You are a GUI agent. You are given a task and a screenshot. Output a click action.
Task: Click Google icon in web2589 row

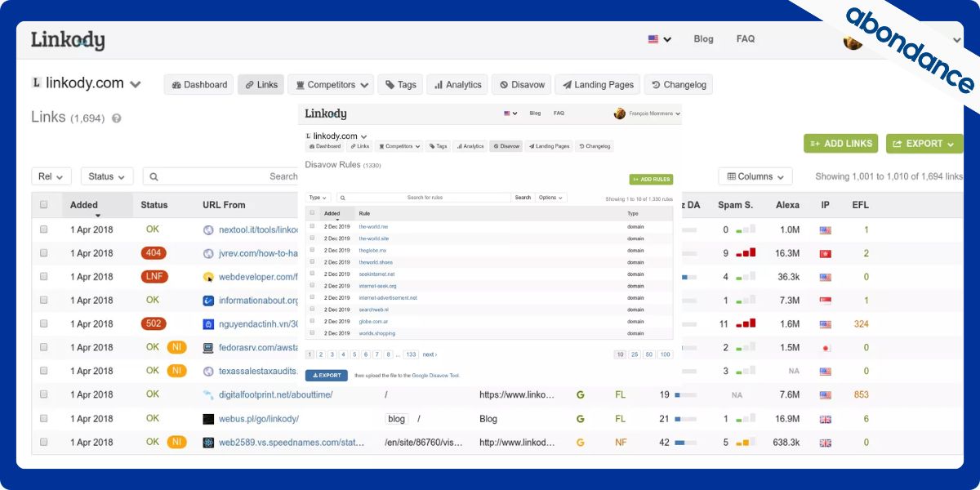point(581,443)
